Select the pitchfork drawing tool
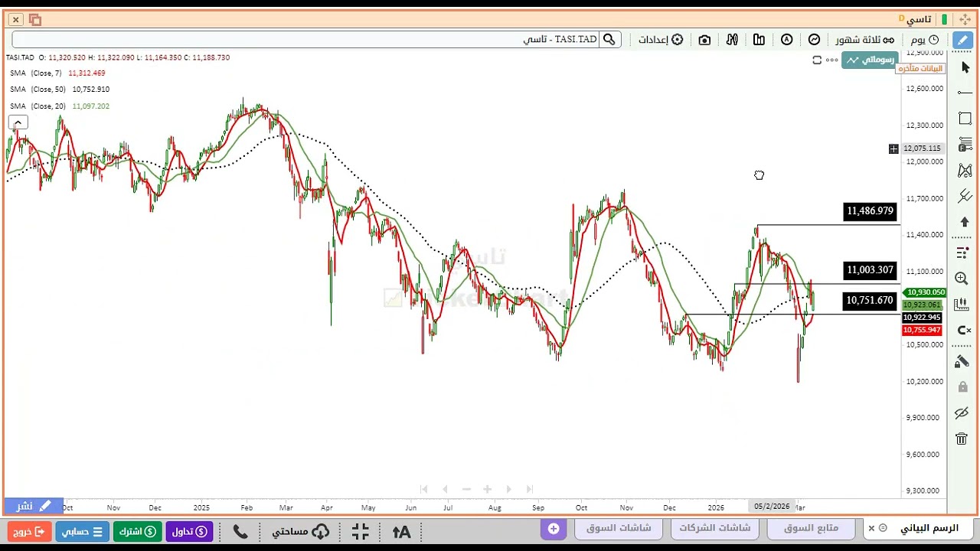Image resolution: width=980 pixels, height=551 pixels. point(965,197)
